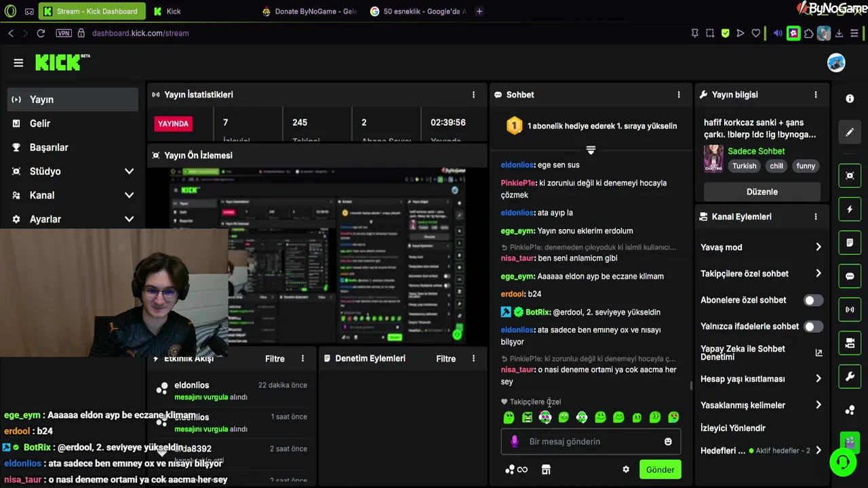Viewport: 868px width, 488px height.
Task: Open the shop icon below the chat input
Action: click(546, 469)
